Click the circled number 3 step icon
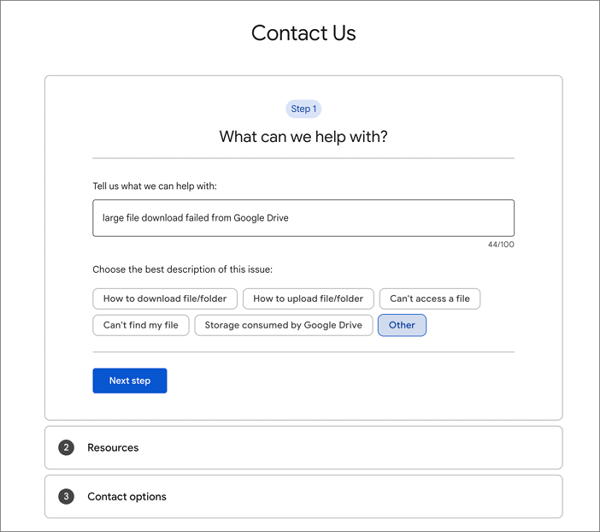Screen dimensions: 600x532 [x=66, y=497]
